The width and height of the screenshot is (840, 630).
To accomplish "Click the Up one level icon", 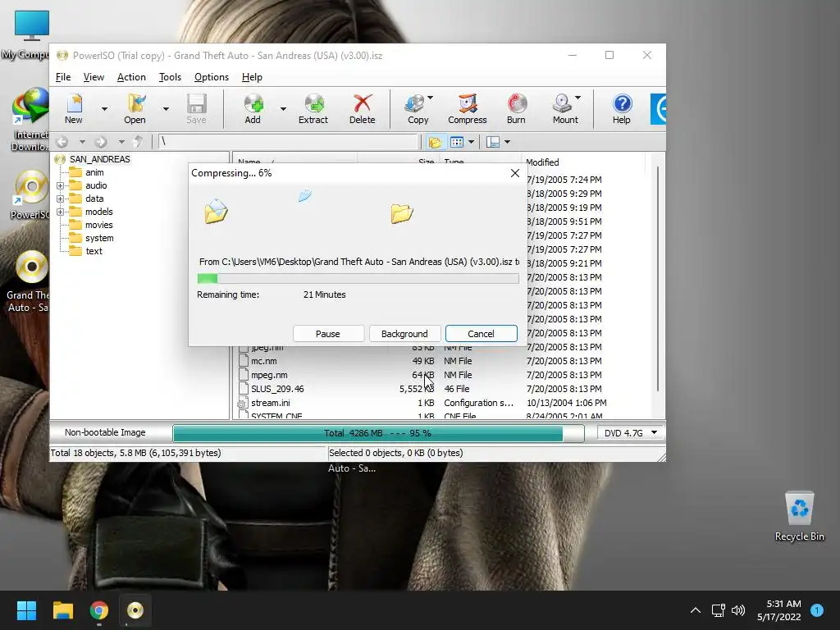I will pos(138,142).
